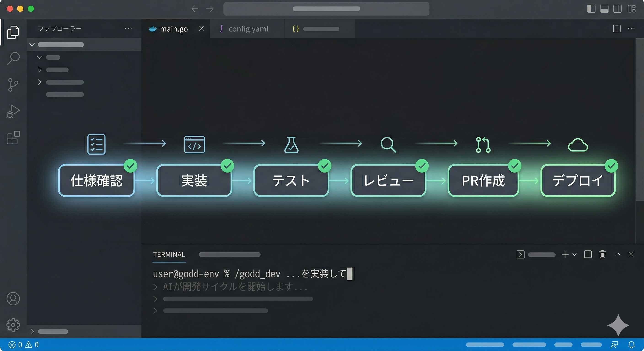Collapse the root folder in Explorer
The height and width of the screenshot is (351, 644).
coord(32,45)
